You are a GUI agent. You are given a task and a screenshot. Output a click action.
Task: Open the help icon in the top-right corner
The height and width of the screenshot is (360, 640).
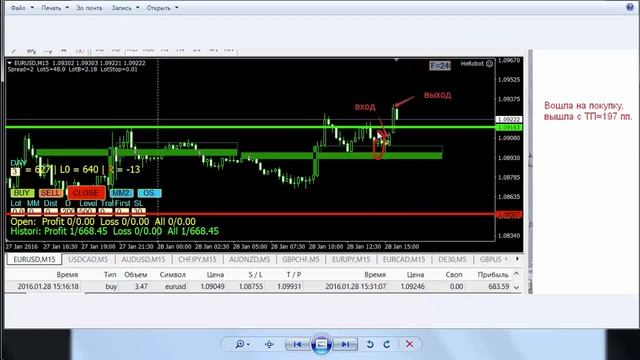(630, 7)
